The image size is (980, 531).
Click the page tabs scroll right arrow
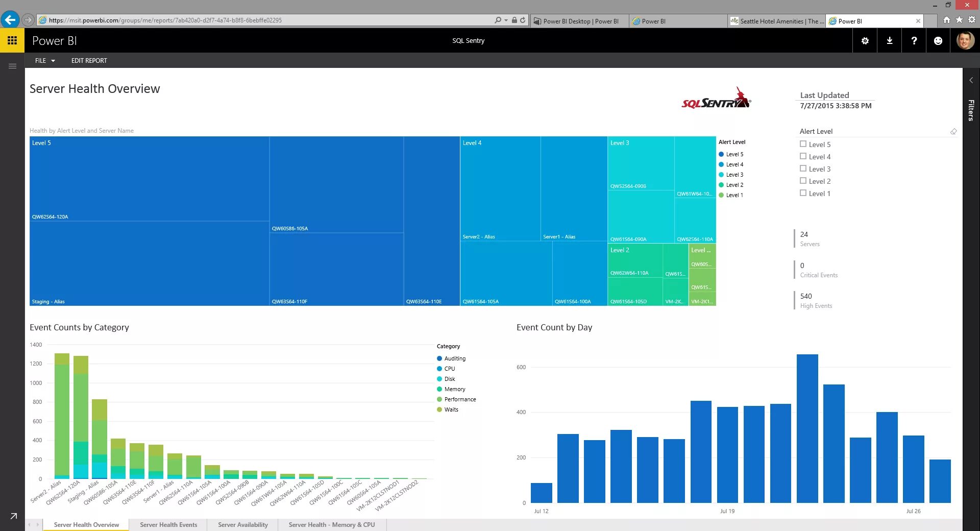pos(38,525)
